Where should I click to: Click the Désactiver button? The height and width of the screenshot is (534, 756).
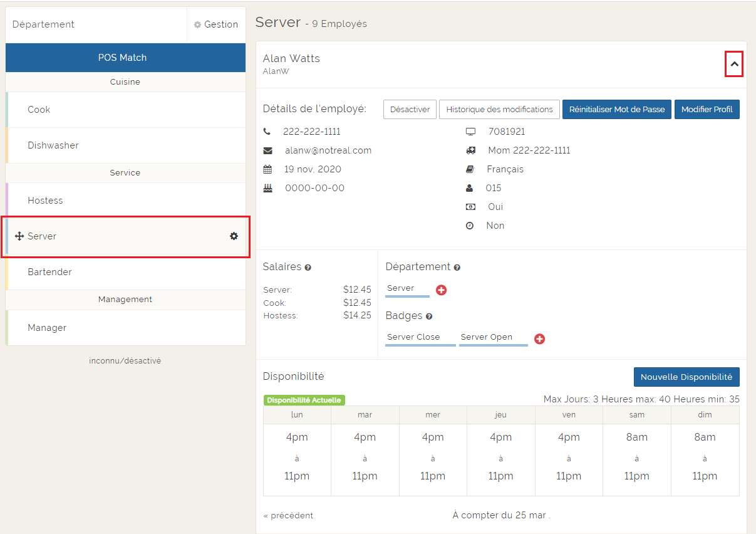[x=410, y=109]
